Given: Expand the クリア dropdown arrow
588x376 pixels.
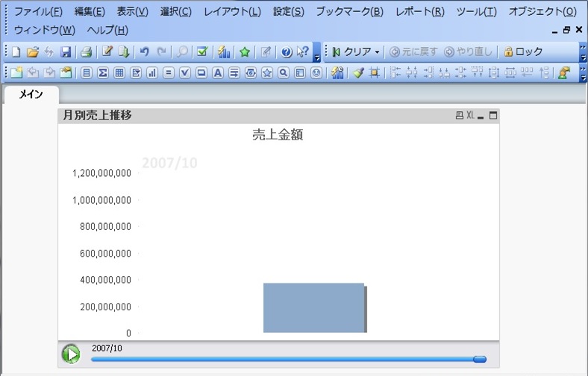Looking at the screenshot, I should click(x=378, y=52).
